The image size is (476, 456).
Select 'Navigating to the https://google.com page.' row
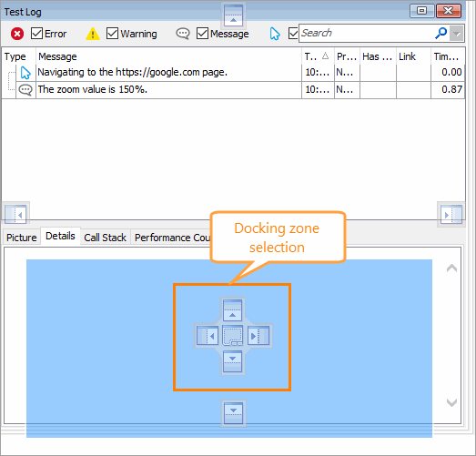(x=233, y=73)
